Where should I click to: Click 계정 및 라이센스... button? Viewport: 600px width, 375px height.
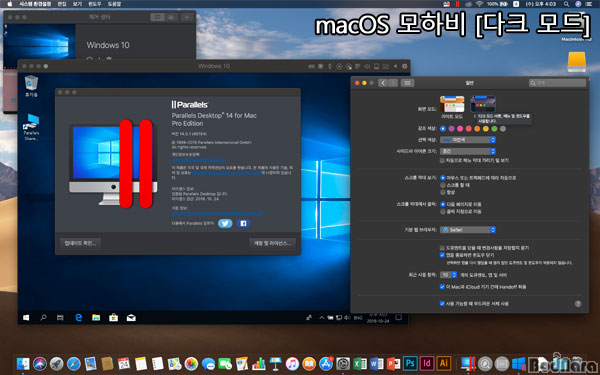[272, 243]
